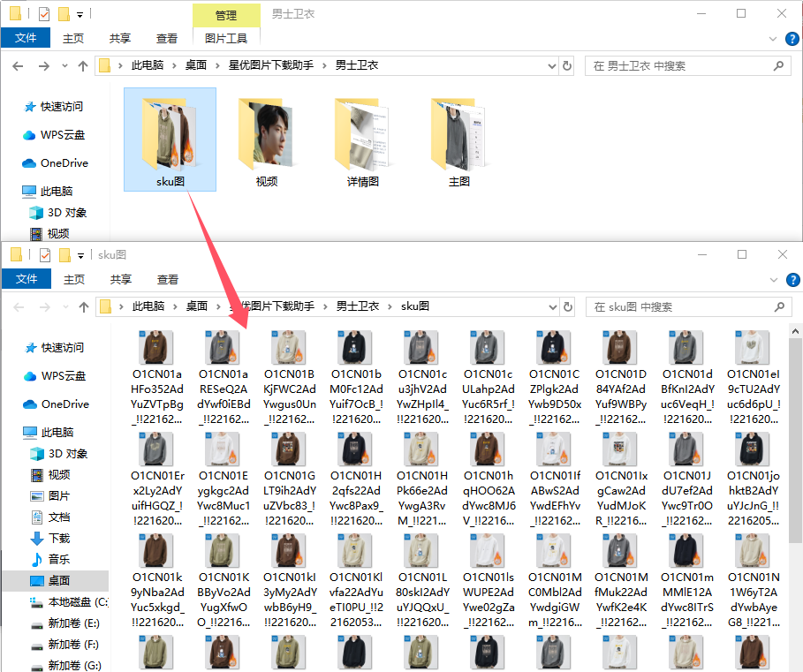Image resolution: width=803 pixels, height=672 pixels.
Task: Select image O1CN01N1W6yT2AdYwbAyeG8
Action: point(754,580)
